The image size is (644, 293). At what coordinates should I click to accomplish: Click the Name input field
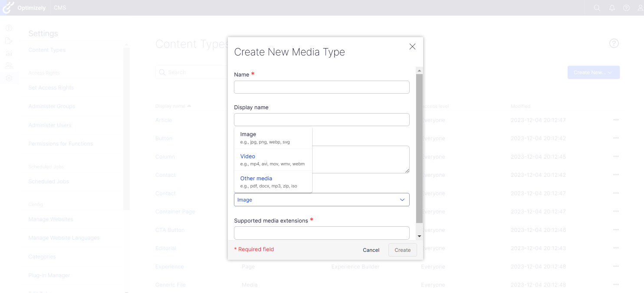point(321,87)
